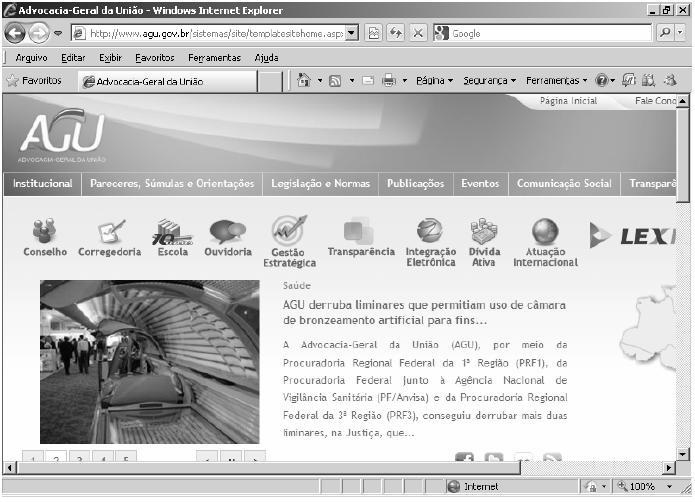Open the Favoritos menu in menu bar
Image resolution: width=695 pixels, height=502 pixels.
tap(154, 58)
